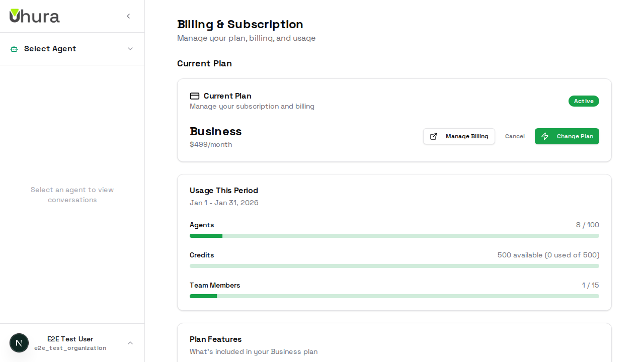The image size is (644, 362).
Task: Click the Billing & Subscription heading
Action: (x=240, y=24)
